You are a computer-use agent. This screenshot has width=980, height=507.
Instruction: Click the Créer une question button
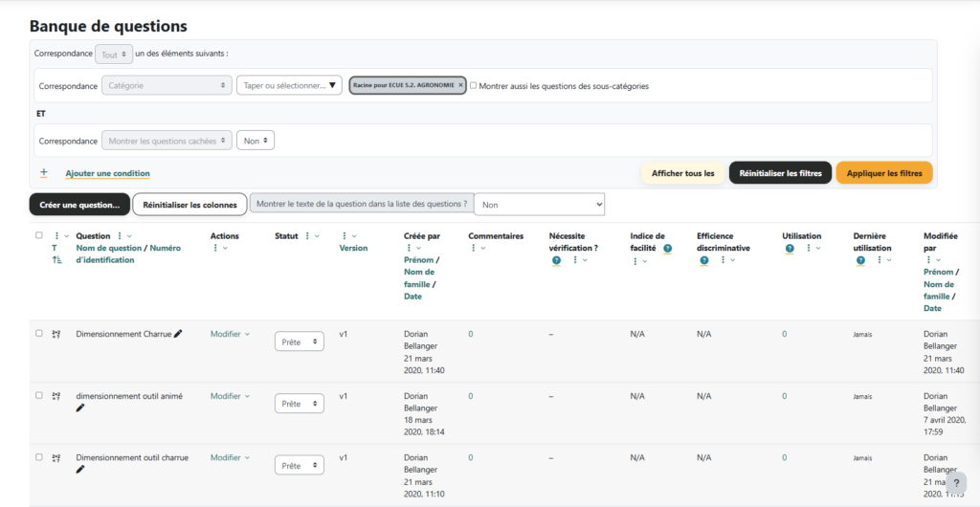(79, 204)
